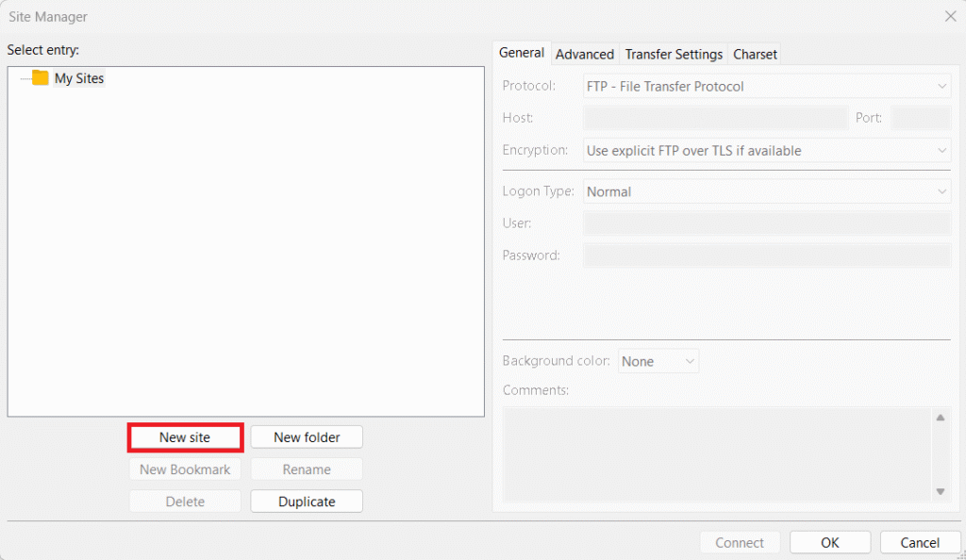Click the scroll-up arrow beside Comments

point(941,418)
